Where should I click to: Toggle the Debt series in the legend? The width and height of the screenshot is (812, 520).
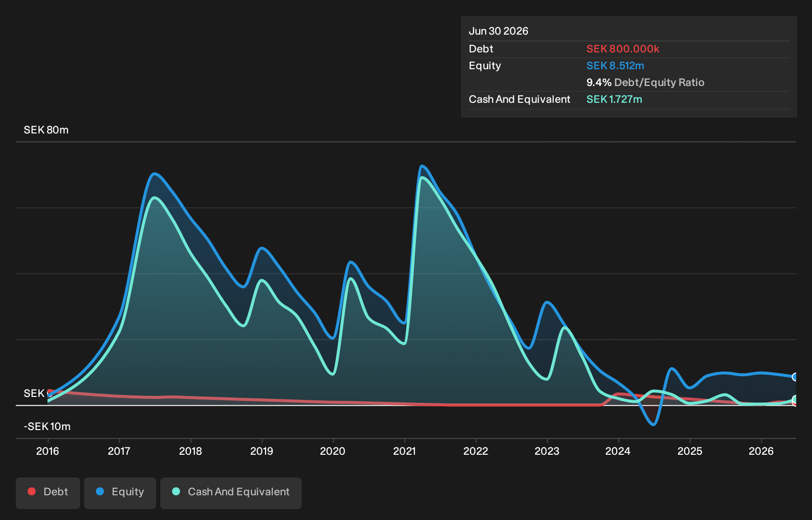48,493
